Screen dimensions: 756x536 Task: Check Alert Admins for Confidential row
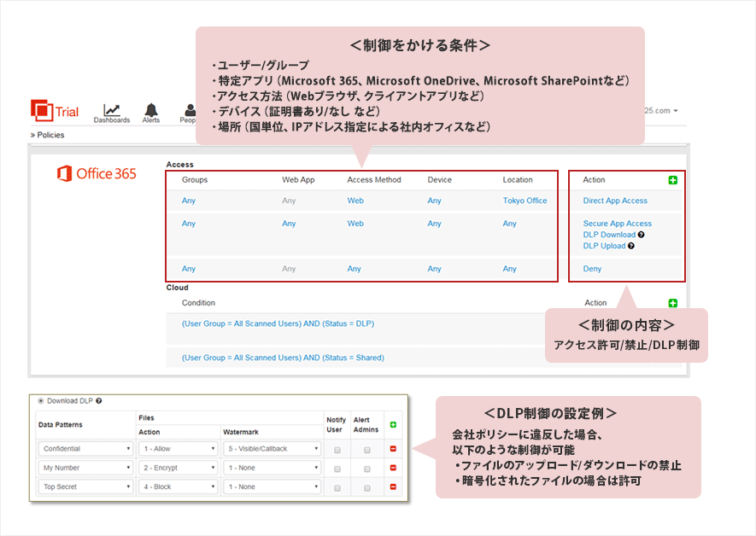point(367,450)
